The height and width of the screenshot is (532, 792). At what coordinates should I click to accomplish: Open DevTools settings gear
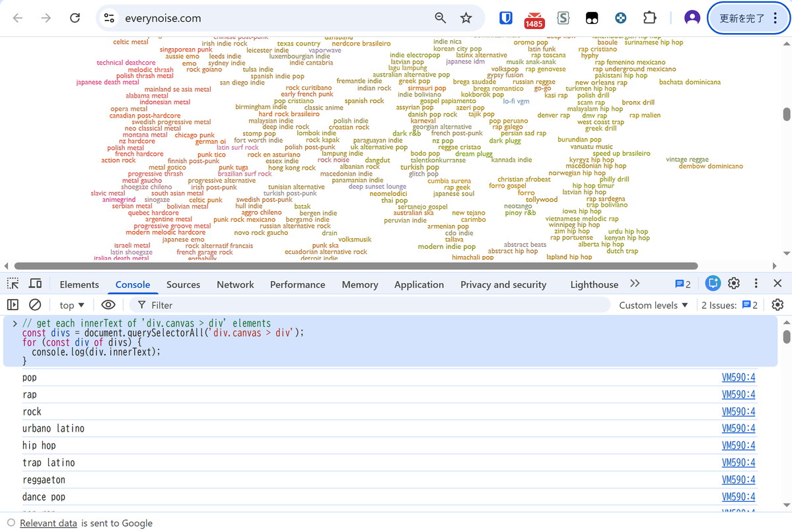(x=733, y=283)
